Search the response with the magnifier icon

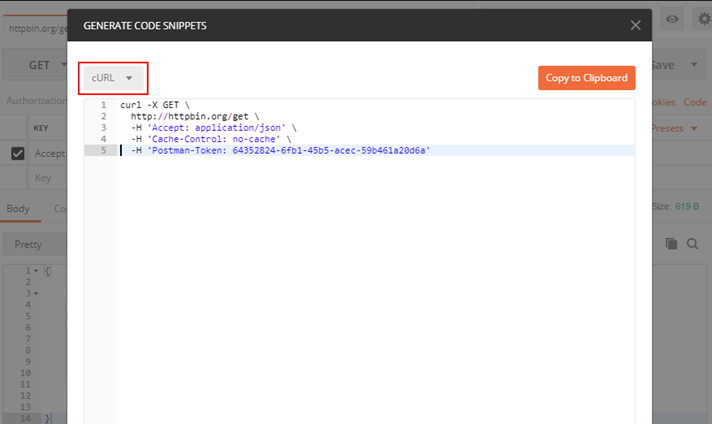pos(692,244)
